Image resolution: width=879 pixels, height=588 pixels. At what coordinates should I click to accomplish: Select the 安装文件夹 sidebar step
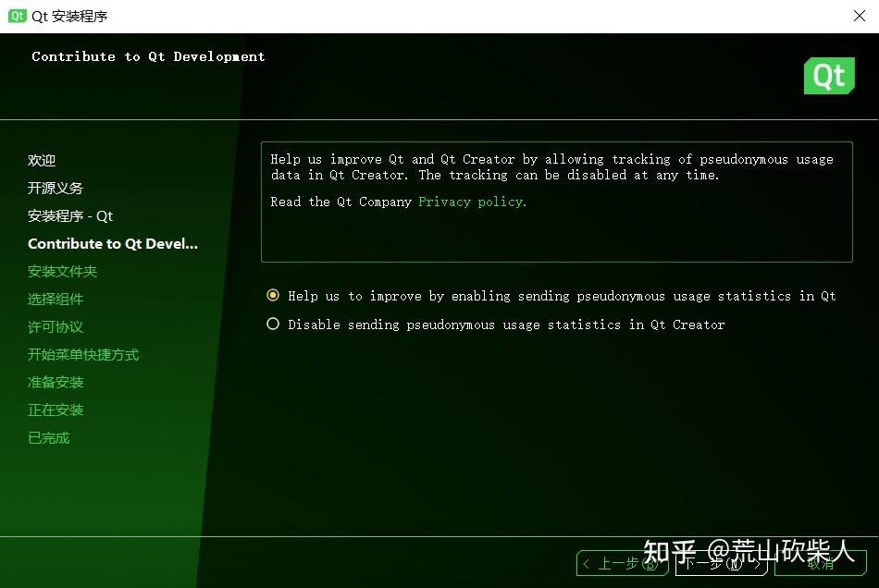62,272
